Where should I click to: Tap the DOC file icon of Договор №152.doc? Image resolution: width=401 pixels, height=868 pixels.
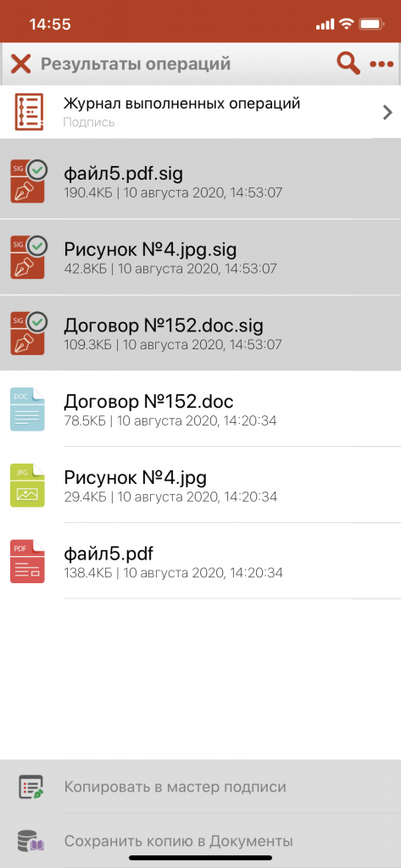(x=28, y=409)
